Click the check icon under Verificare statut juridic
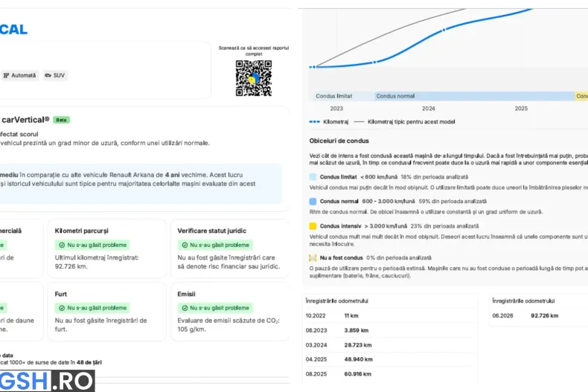The height and width of the screenshot is (392, 588). coord(185,245)
